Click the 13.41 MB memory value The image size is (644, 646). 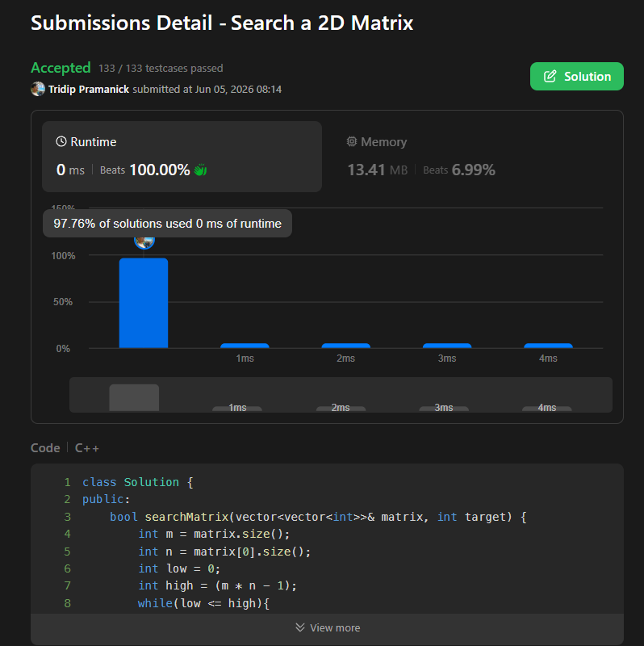[378, 170]
